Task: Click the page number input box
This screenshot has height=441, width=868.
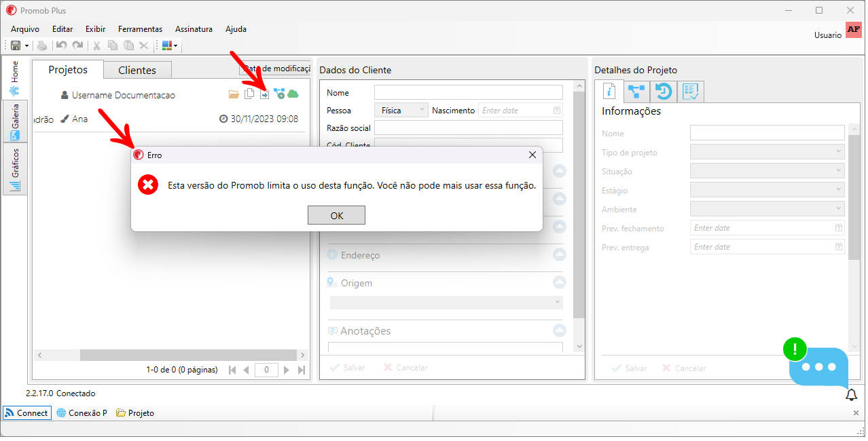Action: click(x=266, y=370)
